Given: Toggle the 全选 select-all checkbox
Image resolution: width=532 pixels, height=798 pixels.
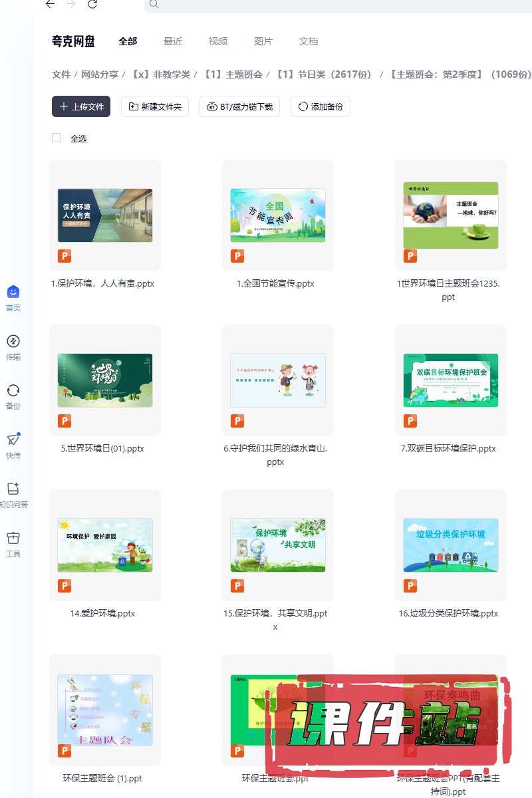Looking at the screenshot, I should 57,138.
